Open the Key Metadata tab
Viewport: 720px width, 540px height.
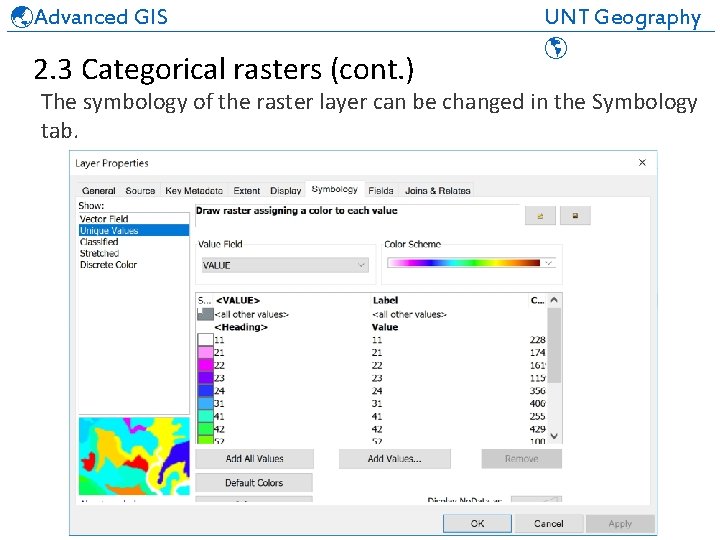click(x=194, y=191)
